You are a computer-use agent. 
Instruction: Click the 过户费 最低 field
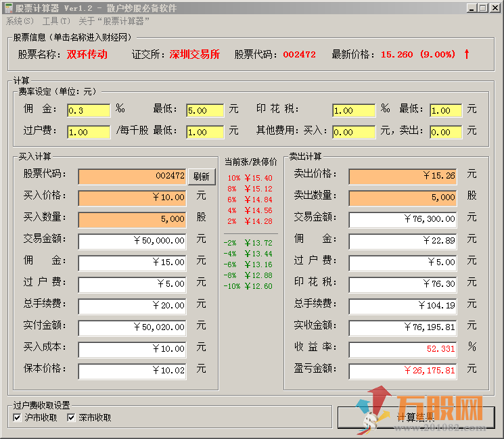coord(205,132)
